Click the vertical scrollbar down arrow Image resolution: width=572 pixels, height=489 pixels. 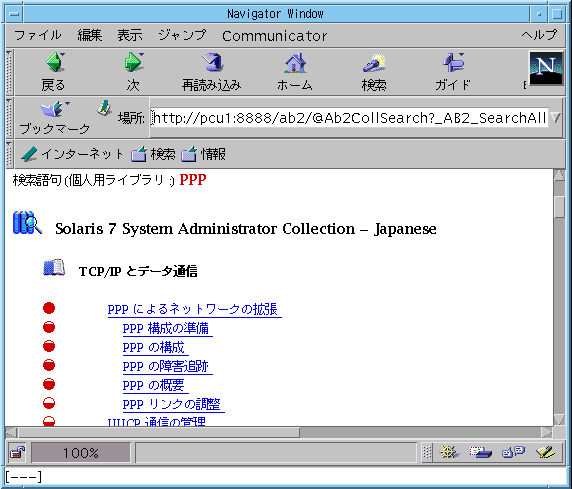pos(559,419)
